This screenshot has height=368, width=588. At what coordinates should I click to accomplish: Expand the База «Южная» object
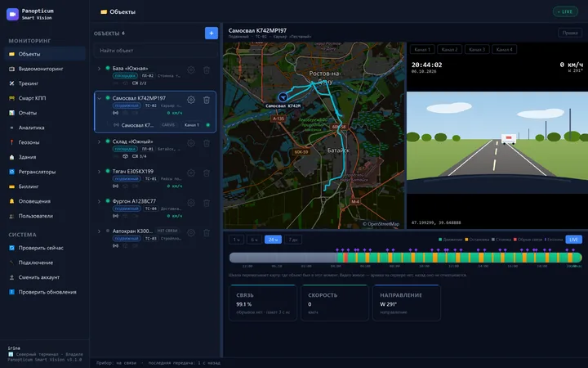99,69
